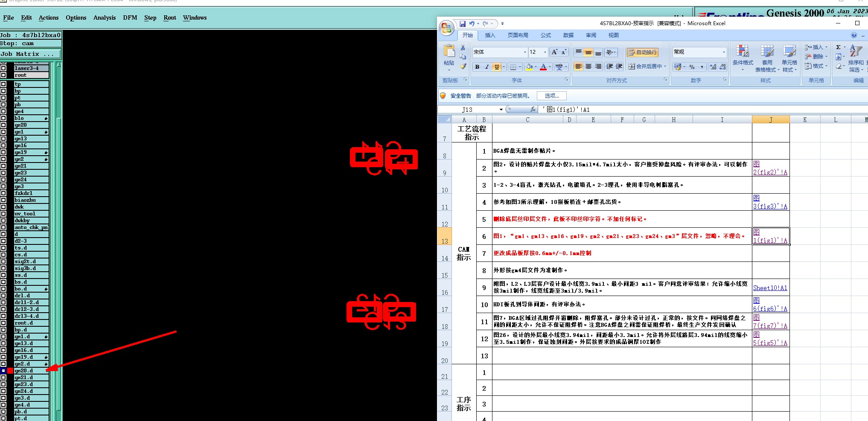Image resolution: width=868 pixels, height=421 pixels.
Task: Toggle Italic formatting
Action: (x=486, y=67)
